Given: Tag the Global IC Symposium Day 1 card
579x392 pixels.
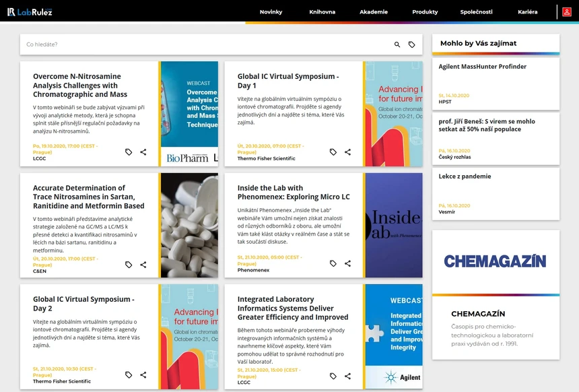Looking at the screenshot, I should [333, 152].
